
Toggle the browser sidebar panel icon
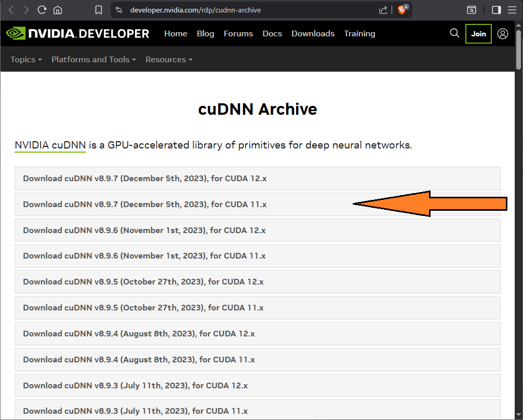pos(497,10)
